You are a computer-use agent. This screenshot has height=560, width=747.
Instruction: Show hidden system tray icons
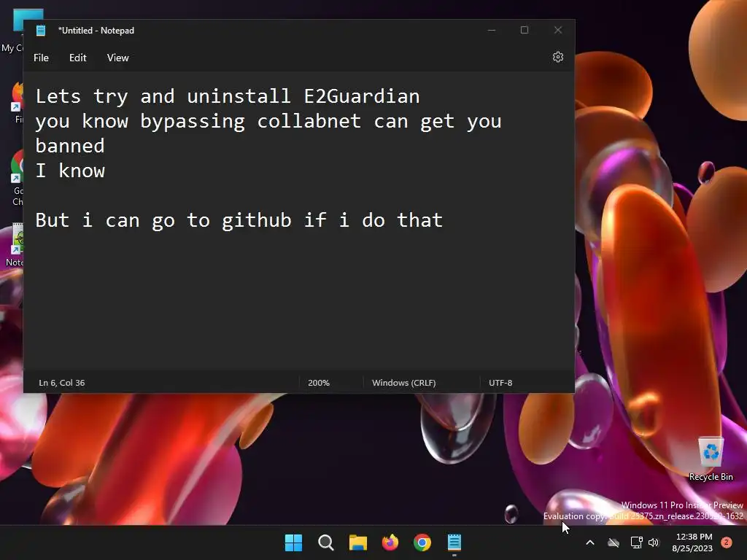pyautogui.click(x=589, y=542)
